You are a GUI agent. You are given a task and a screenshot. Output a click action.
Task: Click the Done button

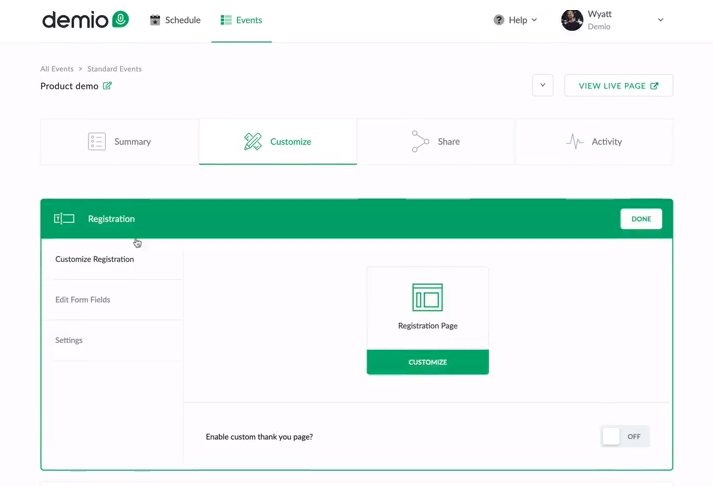pos(641,219)
